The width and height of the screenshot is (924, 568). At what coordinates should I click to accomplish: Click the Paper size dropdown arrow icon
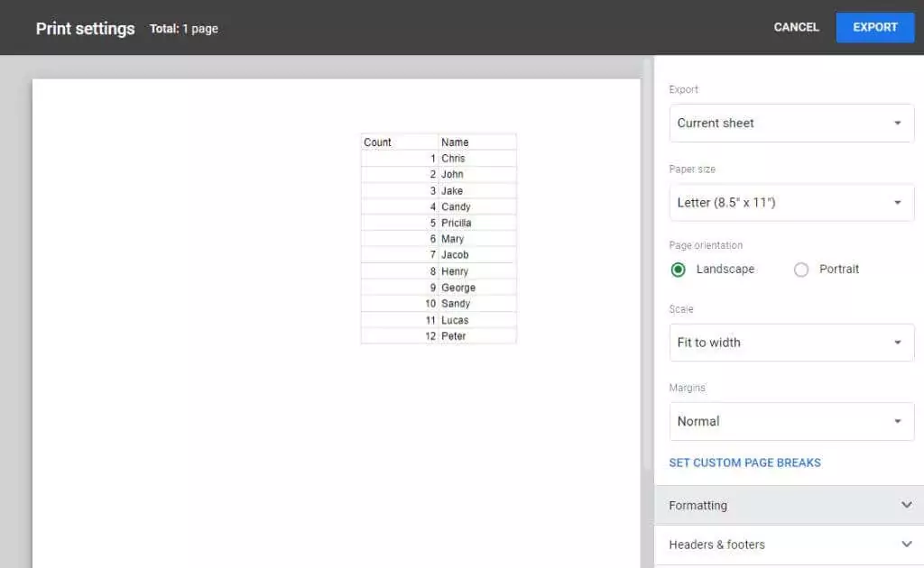point(897,203)
